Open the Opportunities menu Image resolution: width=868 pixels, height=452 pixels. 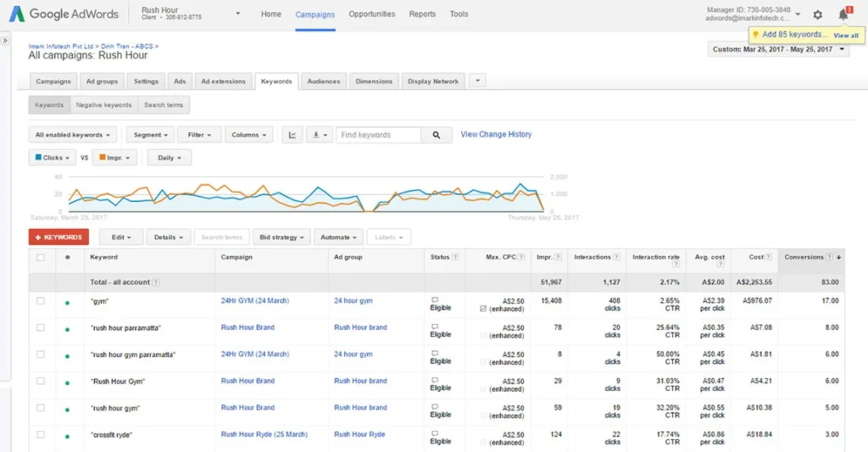[x=372, y=14]
